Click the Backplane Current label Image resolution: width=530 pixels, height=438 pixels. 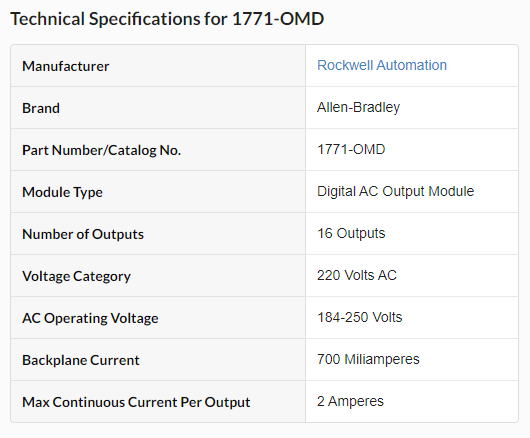pyautogui.click(x=81, y=360)
